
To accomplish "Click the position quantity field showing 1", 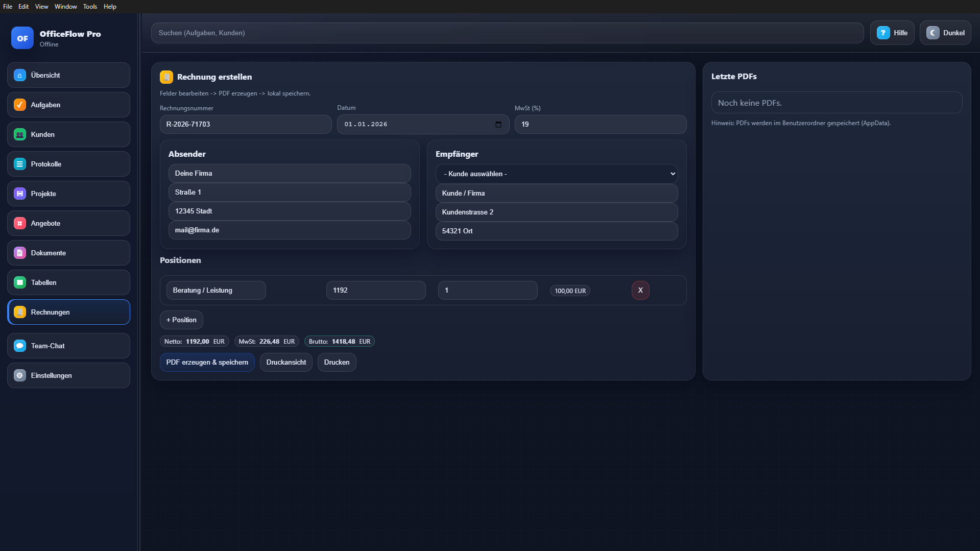I will [x=488, y=290].
